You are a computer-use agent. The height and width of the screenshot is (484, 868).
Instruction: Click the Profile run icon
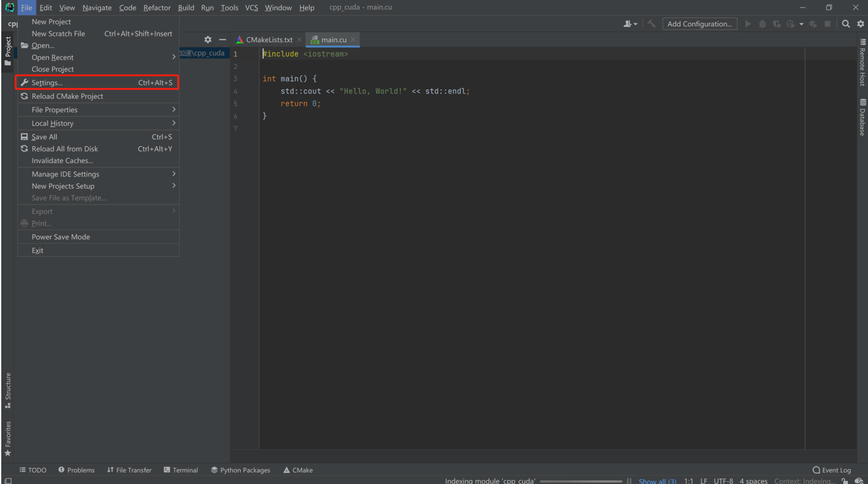791,24
